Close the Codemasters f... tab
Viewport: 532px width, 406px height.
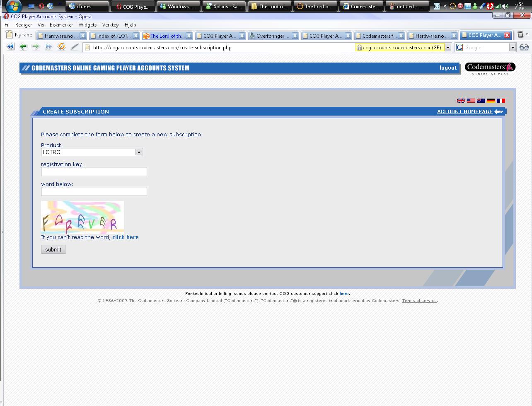click(x=401, y=36)
